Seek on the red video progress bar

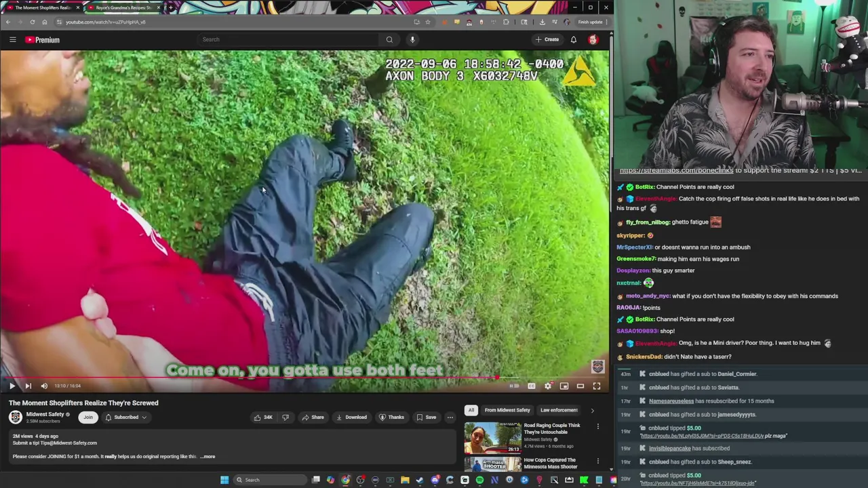coord(304,378)
